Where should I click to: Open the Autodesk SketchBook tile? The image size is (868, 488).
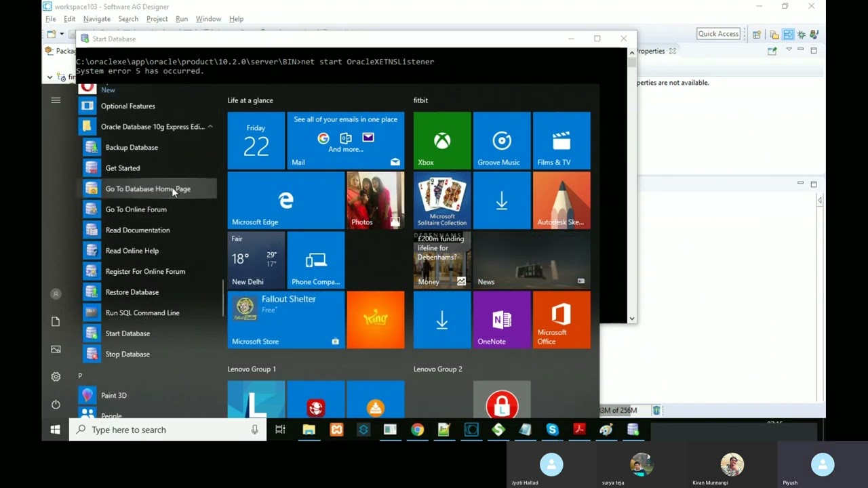[x=561, y=200]
